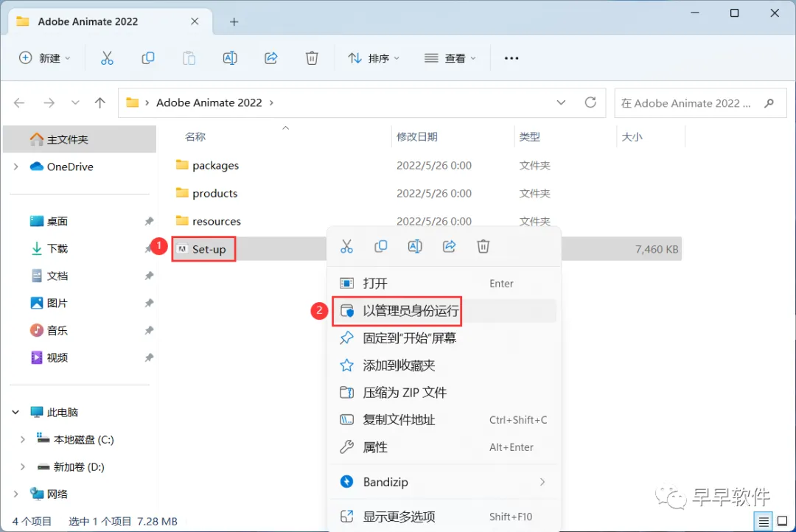796x532 pixels.
Task: Click the Rename icon in the toolbar
Action: click(230, 58)
